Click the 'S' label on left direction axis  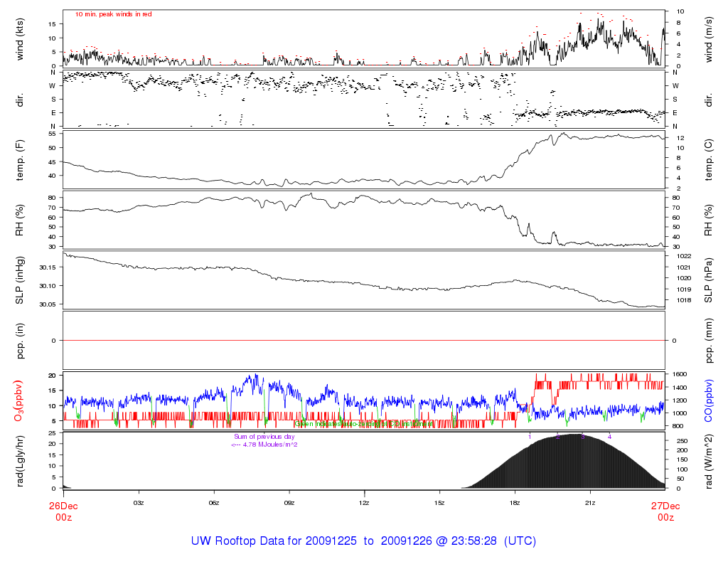[x=53, y=99]
